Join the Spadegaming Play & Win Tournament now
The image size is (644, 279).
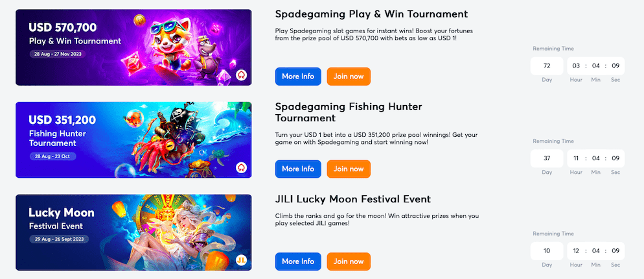point(349,77)
